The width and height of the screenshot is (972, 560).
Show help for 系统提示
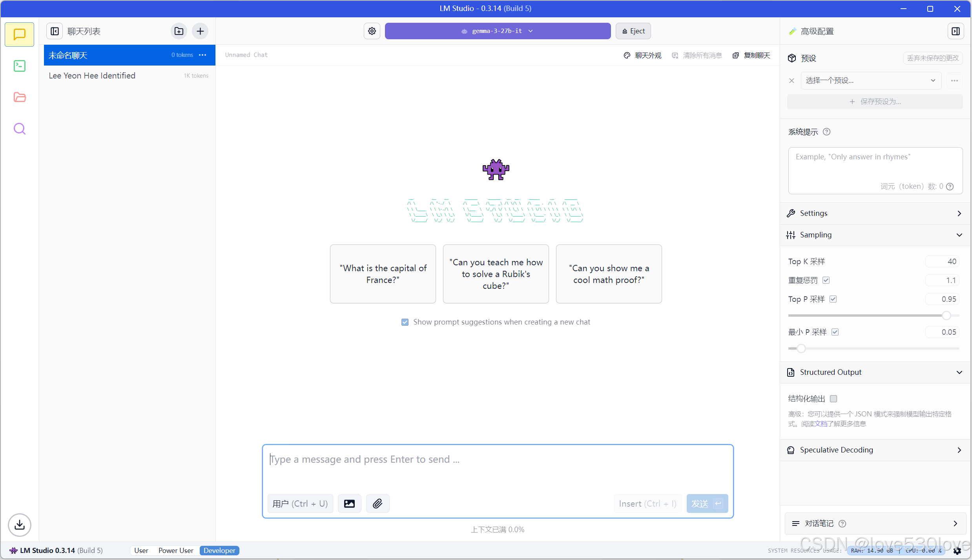pyautogui.click(x=826, y=132)
